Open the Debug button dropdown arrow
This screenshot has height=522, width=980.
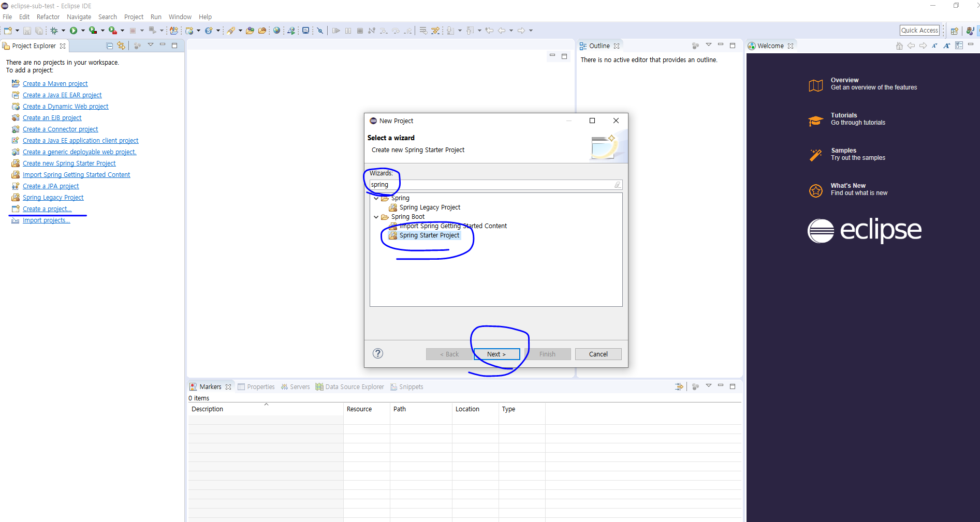(63, 31)
